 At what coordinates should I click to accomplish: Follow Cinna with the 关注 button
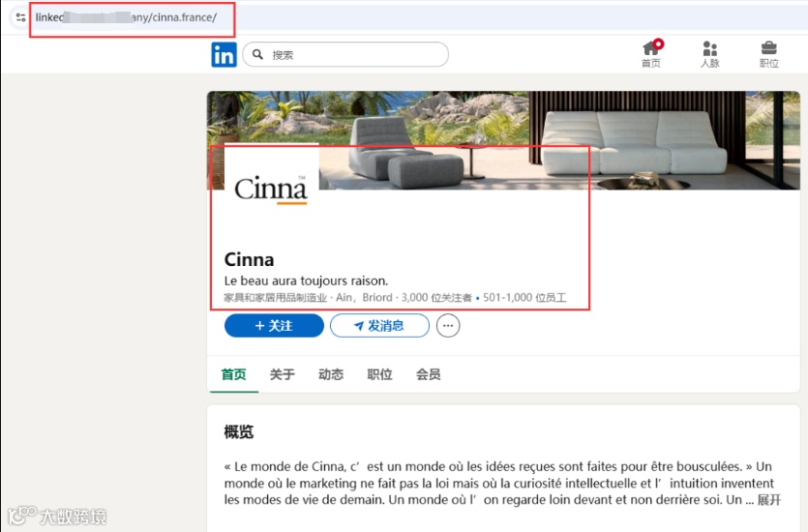274,325
